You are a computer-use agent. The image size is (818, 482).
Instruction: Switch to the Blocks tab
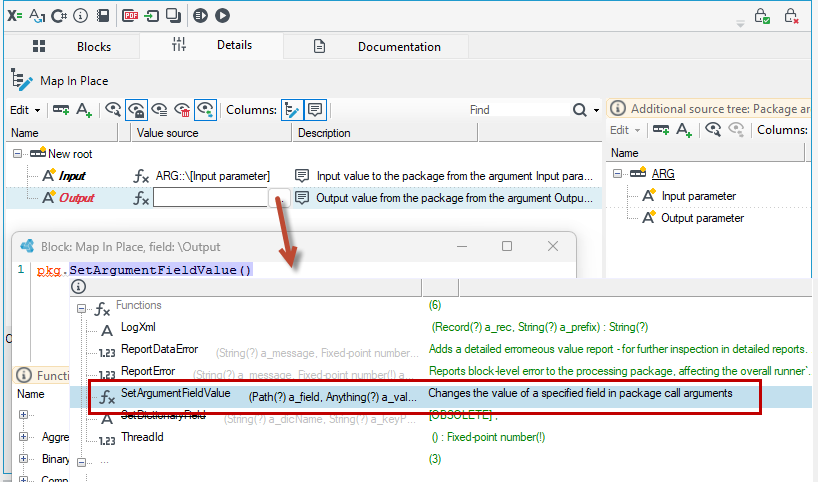click(72, 46)
